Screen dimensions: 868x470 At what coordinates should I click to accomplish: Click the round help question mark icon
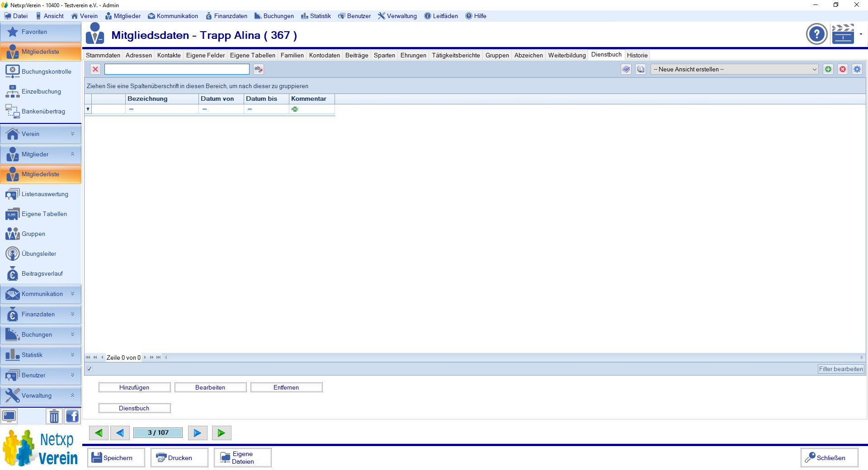pos(816,34)
